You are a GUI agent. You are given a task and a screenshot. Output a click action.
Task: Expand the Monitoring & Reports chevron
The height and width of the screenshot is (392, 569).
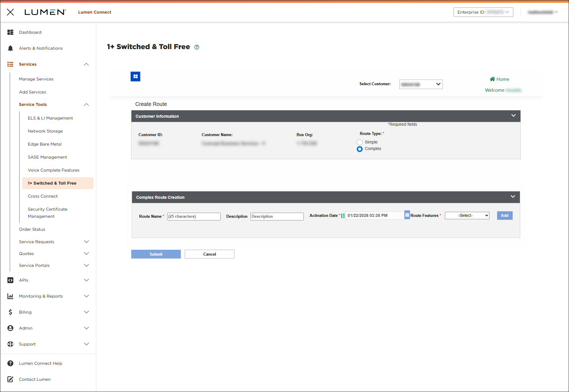pos(86,296)
